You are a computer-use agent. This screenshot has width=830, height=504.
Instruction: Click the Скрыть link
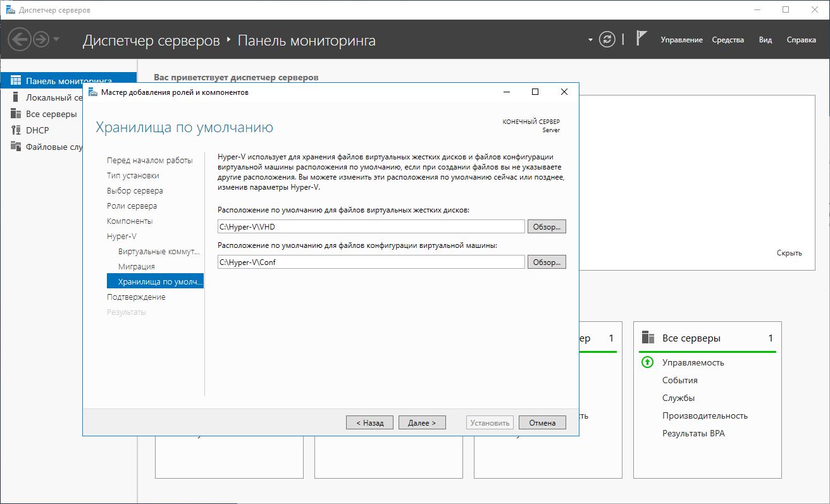tap(789, 253)
